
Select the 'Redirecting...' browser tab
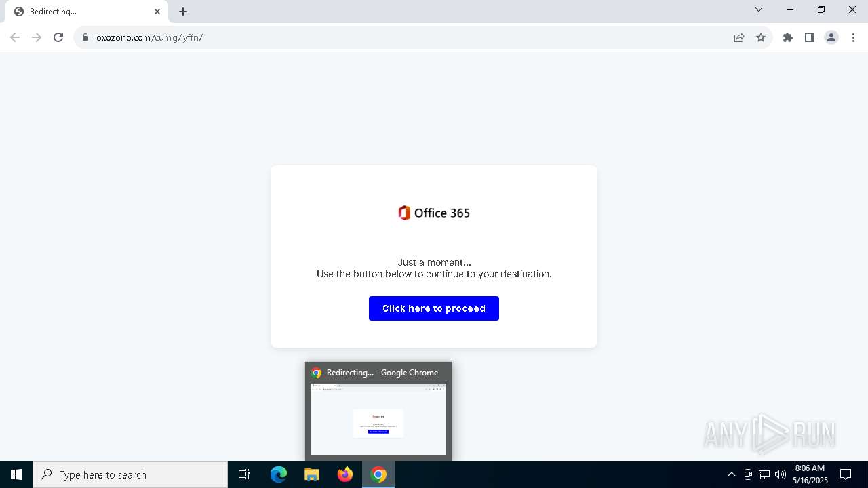coord(87,12)
